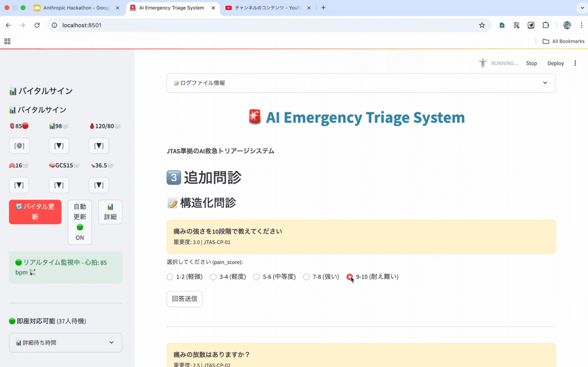Viewport: 588px width, 367px height.
Task: Toggle the 自動更新 ON button
Action: [x=79, y=222]
